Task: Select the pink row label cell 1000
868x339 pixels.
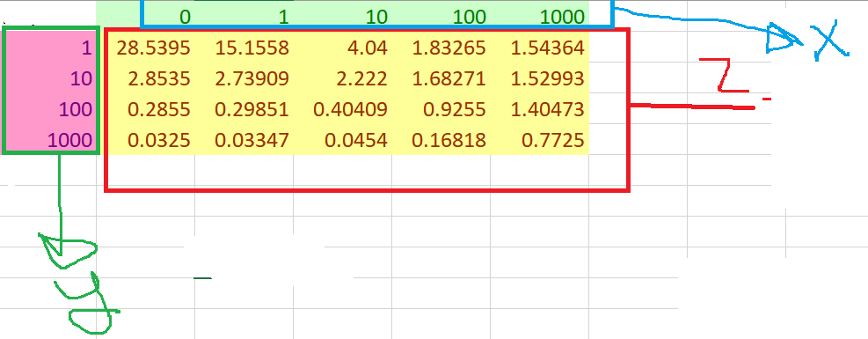Action: tap(51, 140)
